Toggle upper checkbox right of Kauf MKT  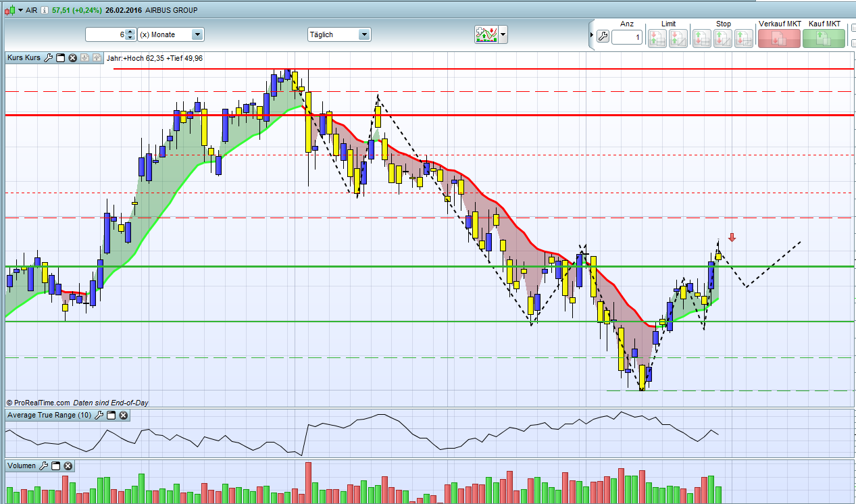[852, 28]
